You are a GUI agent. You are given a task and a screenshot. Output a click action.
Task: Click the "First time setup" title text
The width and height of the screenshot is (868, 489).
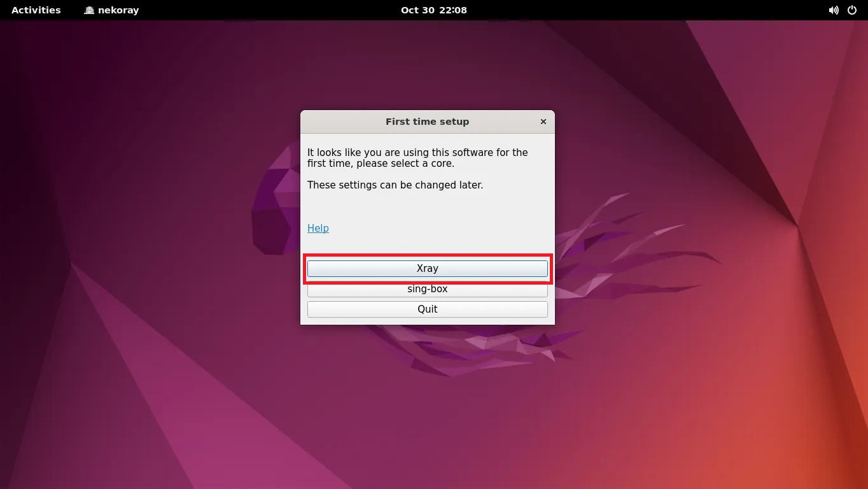click(427, 122)
